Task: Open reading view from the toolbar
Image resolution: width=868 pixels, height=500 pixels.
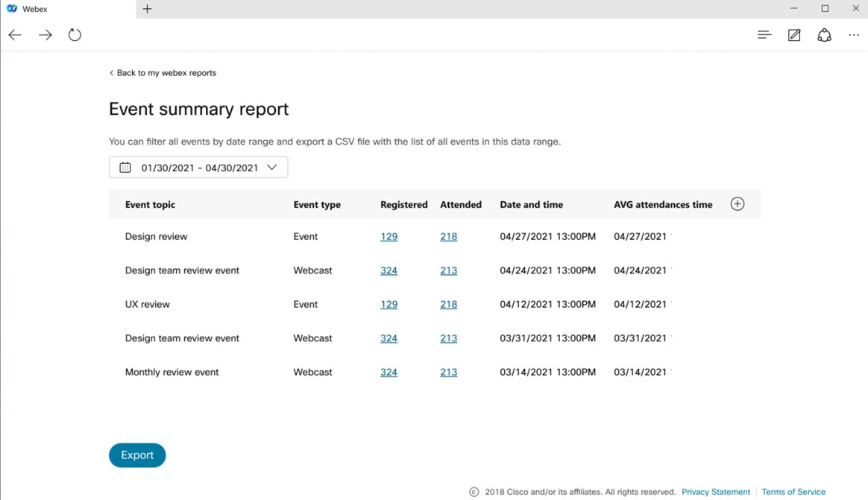Action: (764, 34)
